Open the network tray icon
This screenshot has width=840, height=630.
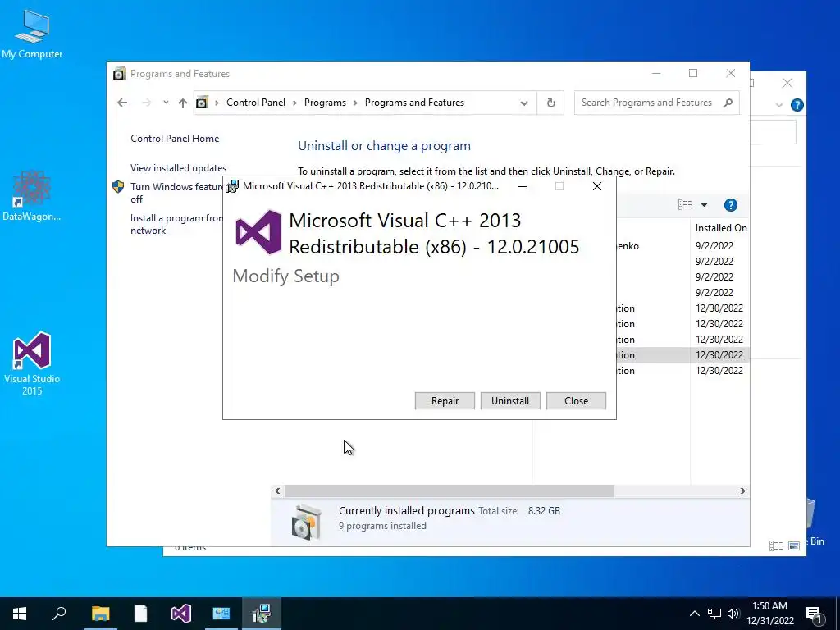(x=714, y=614)
